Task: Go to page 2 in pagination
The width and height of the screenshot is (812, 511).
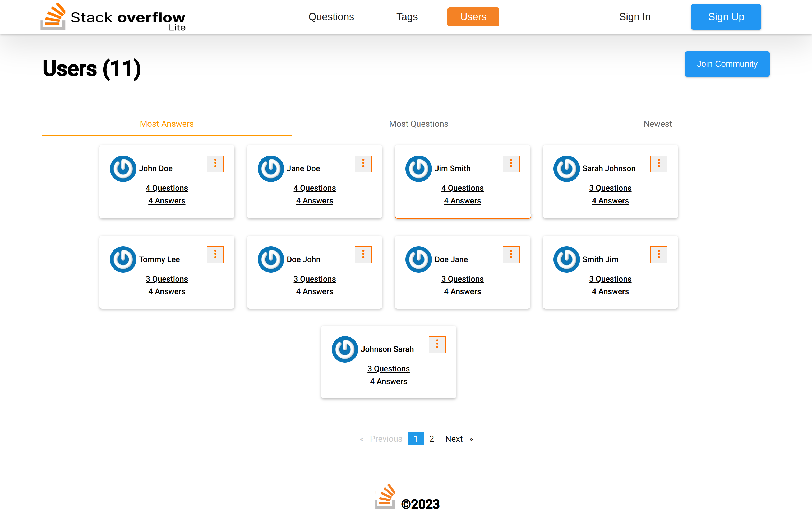Action: pos(431,439)
